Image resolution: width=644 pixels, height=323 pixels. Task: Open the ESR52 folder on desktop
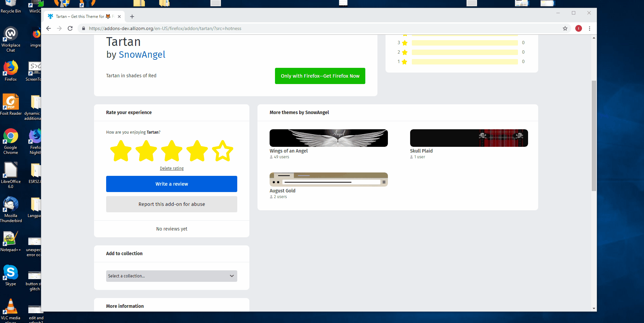(35, 173)
